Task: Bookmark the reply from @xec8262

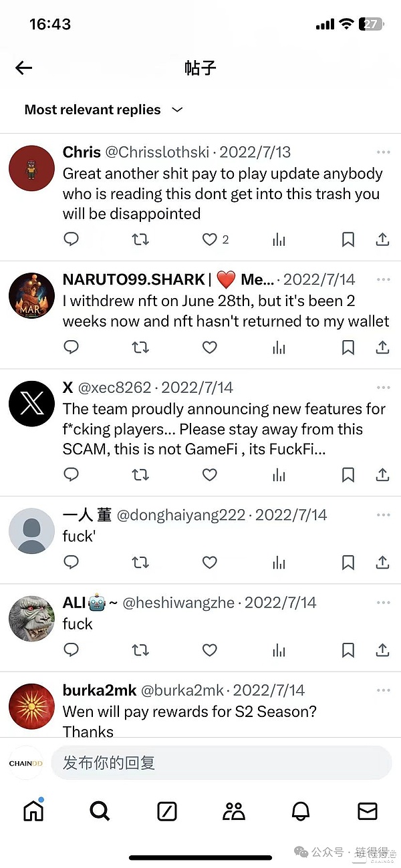Action: pos(348,474)
